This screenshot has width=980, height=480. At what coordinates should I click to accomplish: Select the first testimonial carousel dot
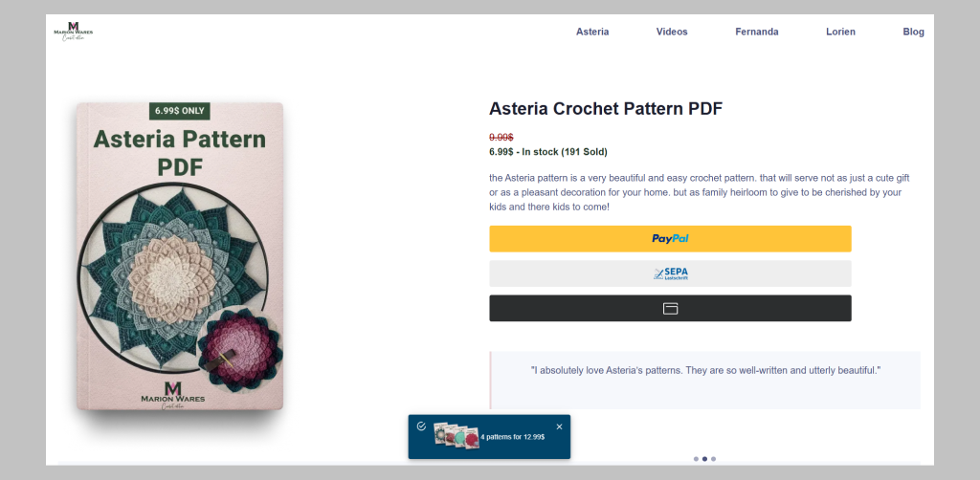(x=696, y=459)
